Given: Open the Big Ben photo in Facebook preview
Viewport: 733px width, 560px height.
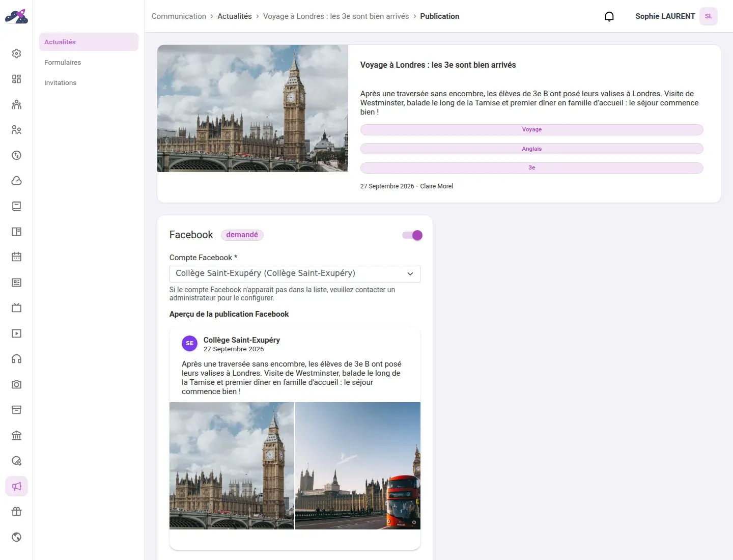Looking at the screenshot, I should (232, 466).
